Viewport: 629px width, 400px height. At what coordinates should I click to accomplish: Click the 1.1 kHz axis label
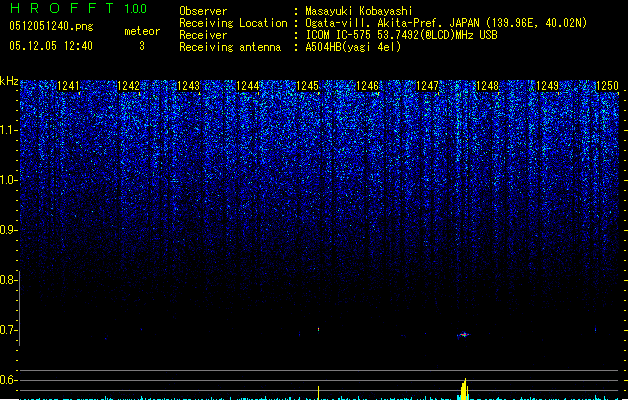(x=8, y=130)
